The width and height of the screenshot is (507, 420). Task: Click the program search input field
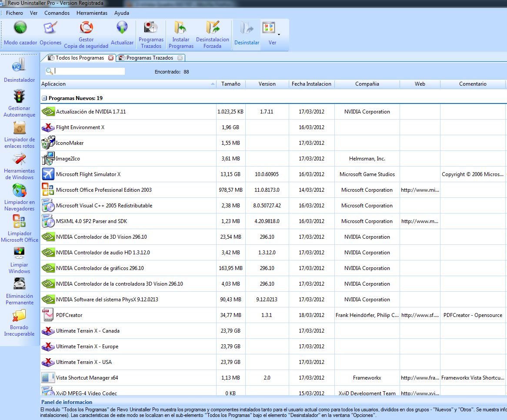pyautogui.click(x=89, y=71)
